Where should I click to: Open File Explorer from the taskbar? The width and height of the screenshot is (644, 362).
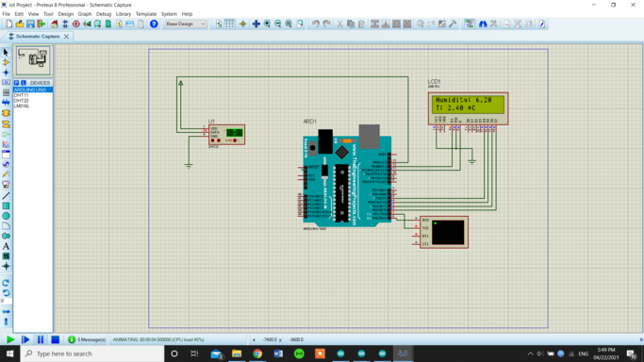(x=237, y=354)
